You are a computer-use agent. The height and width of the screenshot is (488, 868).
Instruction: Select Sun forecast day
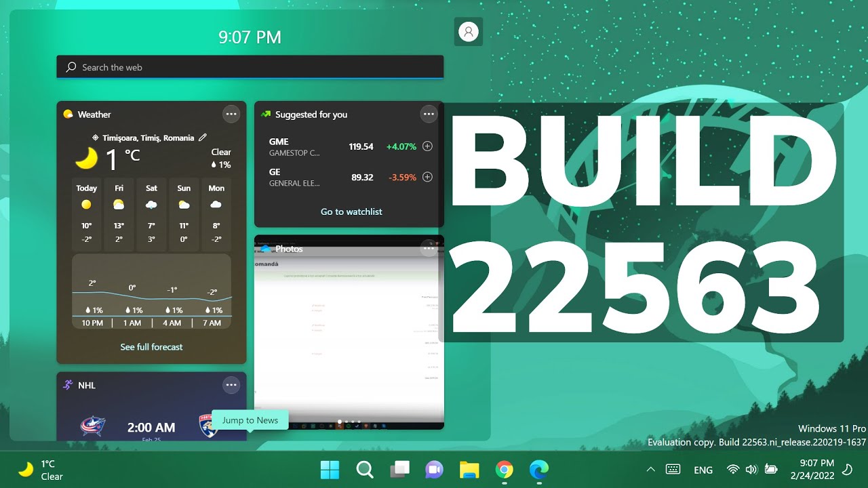(184, 214)
